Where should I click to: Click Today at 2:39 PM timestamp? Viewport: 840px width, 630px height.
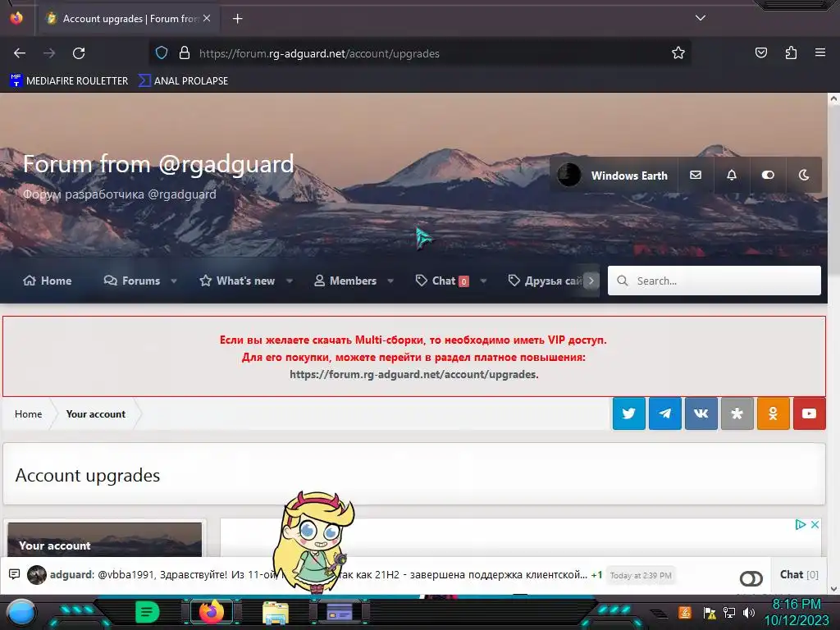tap(641, 575)
